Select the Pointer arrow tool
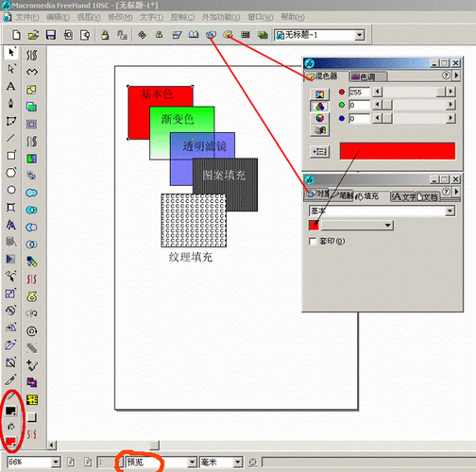 coord(11,52)
